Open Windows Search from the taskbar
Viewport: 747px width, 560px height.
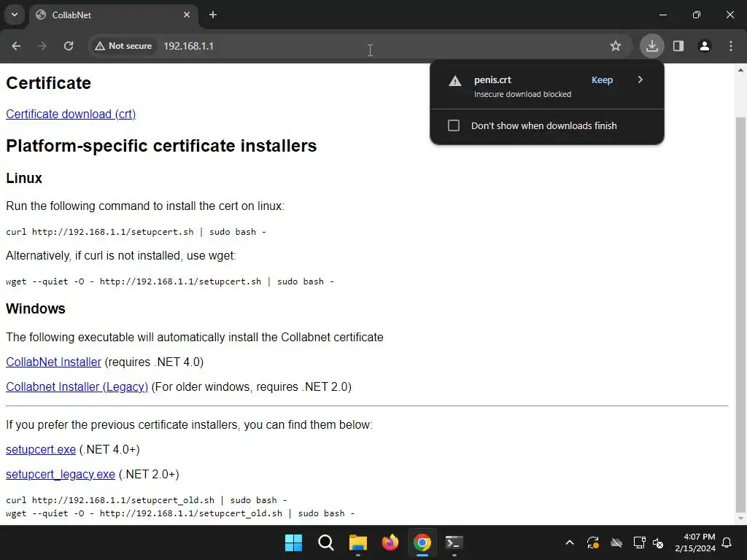pos(326,542)
